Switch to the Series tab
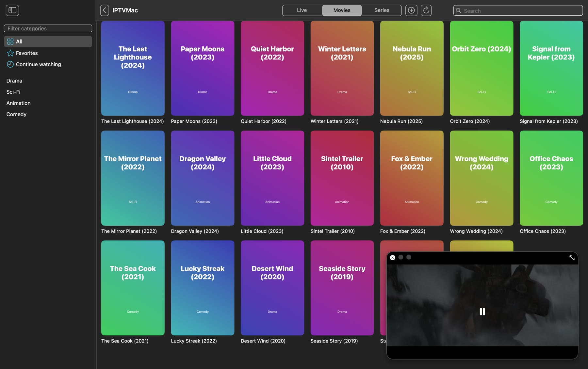Image resolution: width=588 pixels, height=369 pixels. 382,10
